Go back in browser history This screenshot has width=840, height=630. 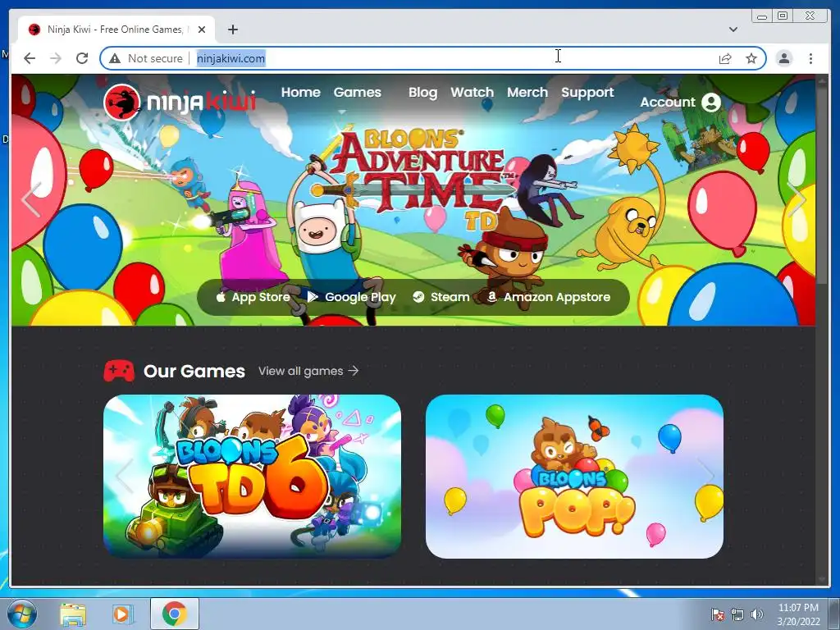point(30,58)
